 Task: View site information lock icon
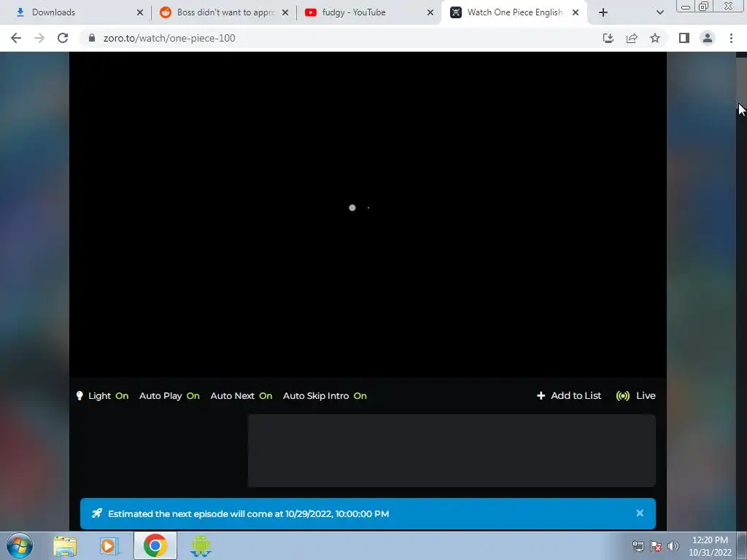click(x=92, y=38)
